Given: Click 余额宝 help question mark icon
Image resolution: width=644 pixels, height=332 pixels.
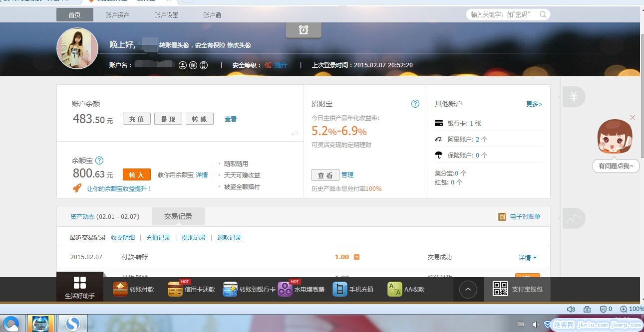Looking at the screenshot, I should (x=99, y=161).
